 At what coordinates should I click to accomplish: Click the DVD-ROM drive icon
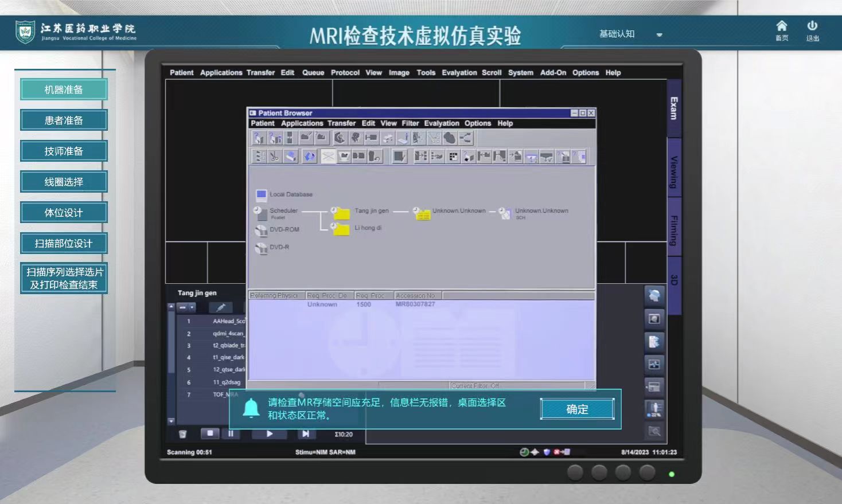click(x=262, y=230)
